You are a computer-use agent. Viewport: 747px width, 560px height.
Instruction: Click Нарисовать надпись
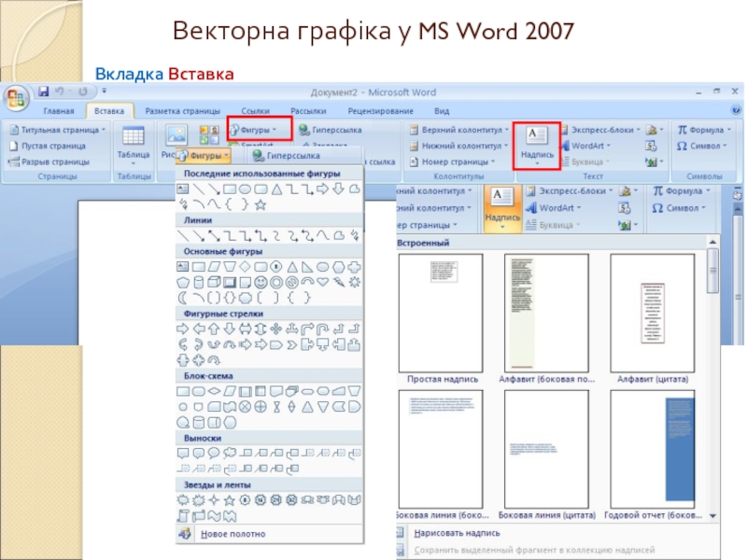pyautogui.click(x=457, y=533)
